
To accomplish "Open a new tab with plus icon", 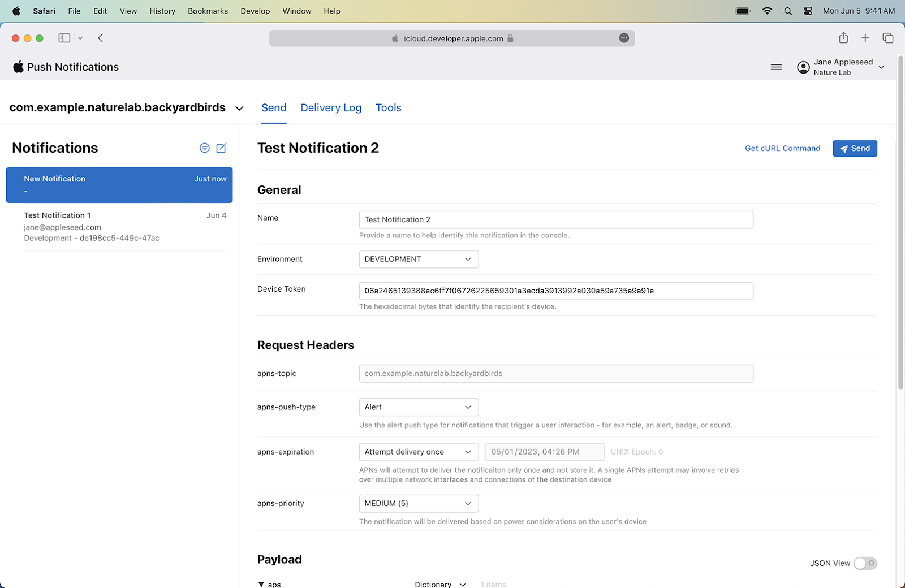I will tap(865, 38).
